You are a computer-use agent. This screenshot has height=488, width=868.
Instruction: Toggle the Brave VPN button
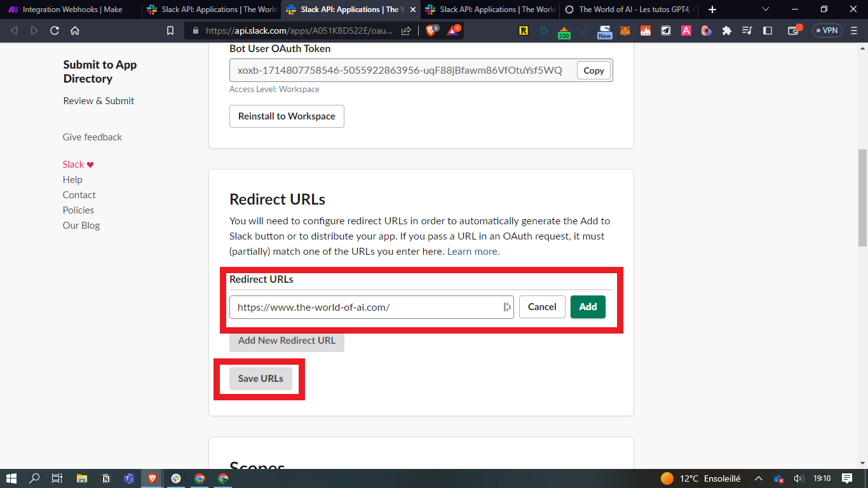pyautogui.click(x=827, y=30)
